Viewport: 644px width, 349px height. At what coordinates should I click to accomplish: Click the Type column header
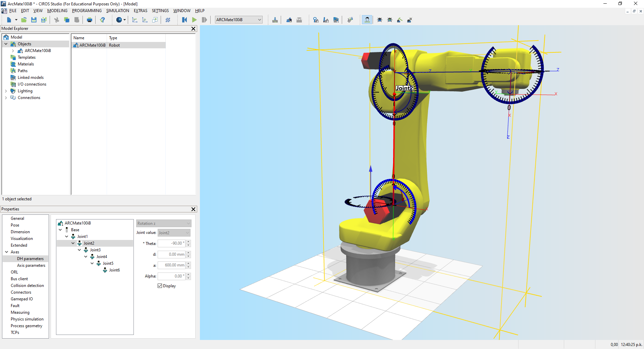[x=136, y=38]
